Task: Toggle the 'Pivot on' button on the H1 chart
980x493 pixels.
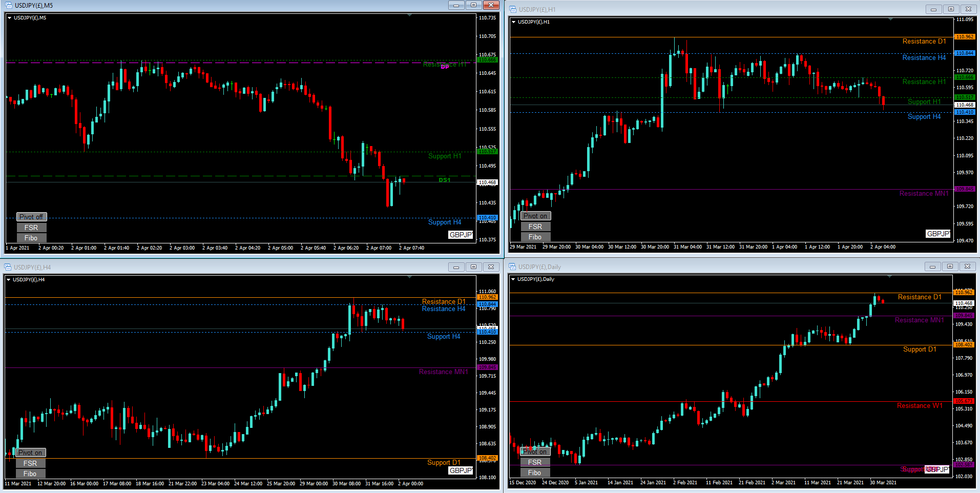Action: (x=536, y=216)
